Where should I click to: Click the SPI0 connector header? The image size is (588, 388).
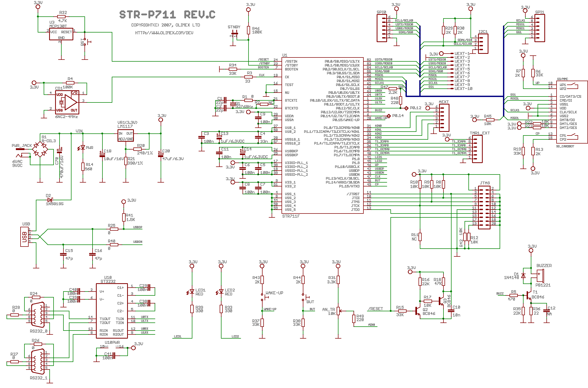point(382,28)
